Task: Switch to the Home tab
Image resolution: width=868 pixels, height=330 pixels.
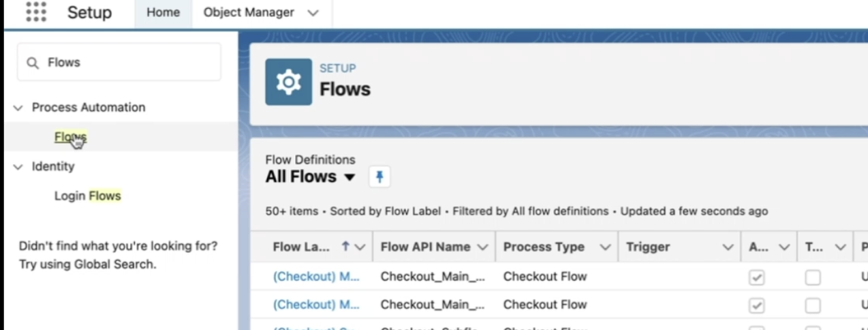Action: point(163,13)
